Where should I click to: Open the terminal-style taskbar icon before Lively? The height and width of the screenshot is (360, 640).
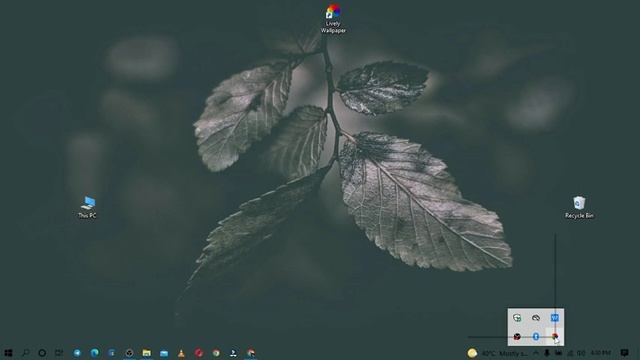click(233, 353)
